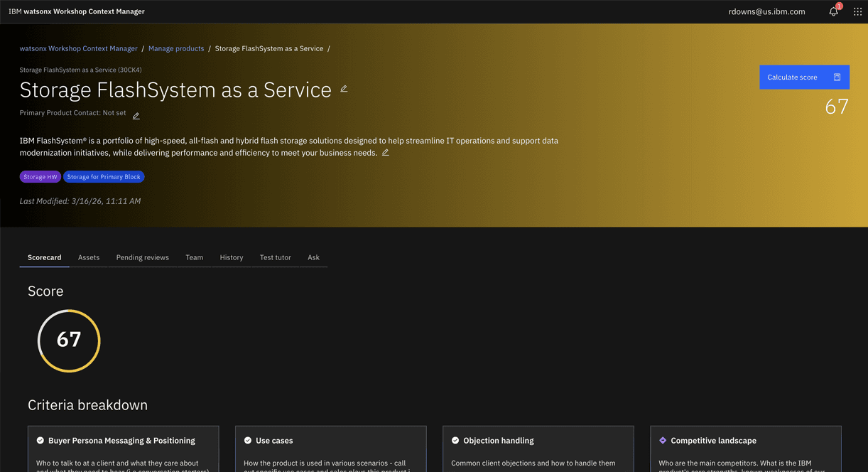Screen dimensions: 868x472
Task: Switch to the Assets tab
Action: pos(89,257)
